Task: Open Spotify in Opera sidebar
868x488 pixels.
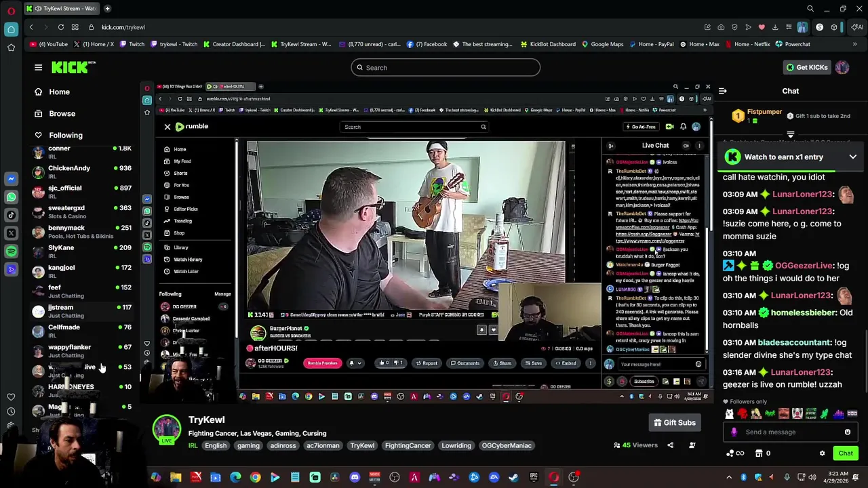Action: (x=12, y=251)
